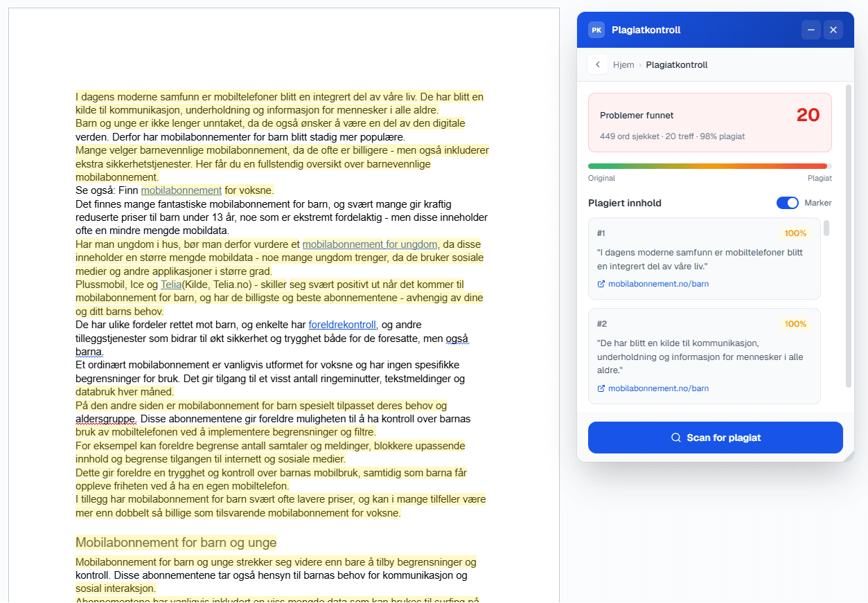The width and height of the screenshot is (868, 603).
Task: Select the Problemer funnet summary card
Action: 709,123
